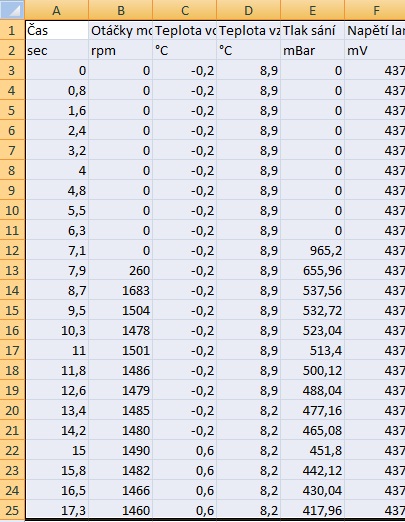Select row 12 header
This screenshot has width=405, height=522.
coord(12,250)
